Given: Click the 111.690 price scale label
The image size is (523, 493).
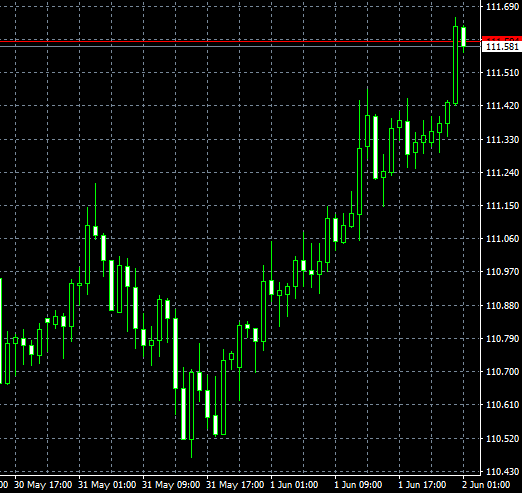Looking at the screenshot, I should pyautogui.click(x=503, y=7).
